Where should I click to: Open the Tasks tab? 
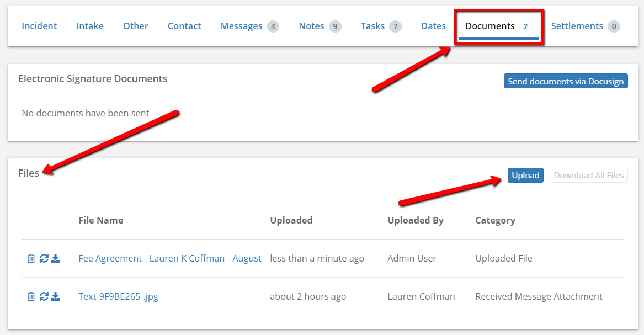[374, 26]
